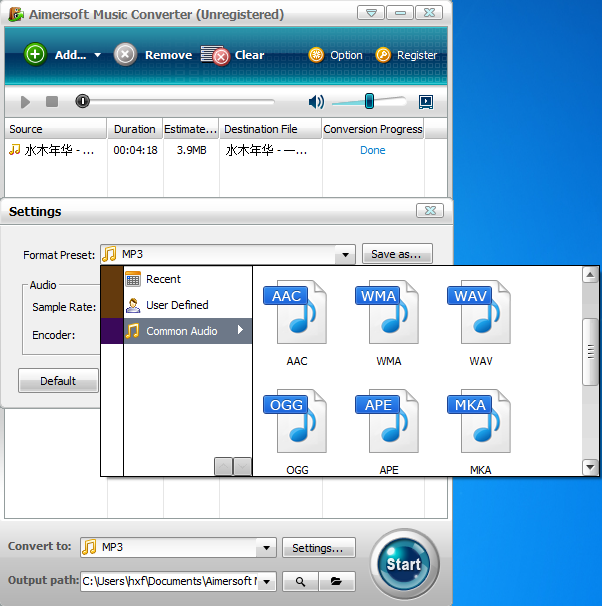The height and width of the screenshot is (606, 602).
Task: Click the category list up arrow
Action: [x=223, y=466]
